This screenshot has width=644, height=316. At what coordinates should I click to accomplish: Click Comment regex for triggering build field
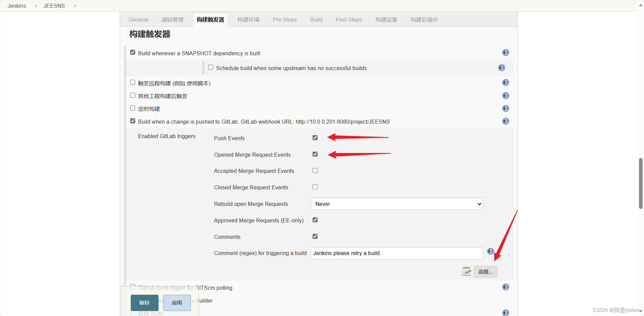coord(397,253)
